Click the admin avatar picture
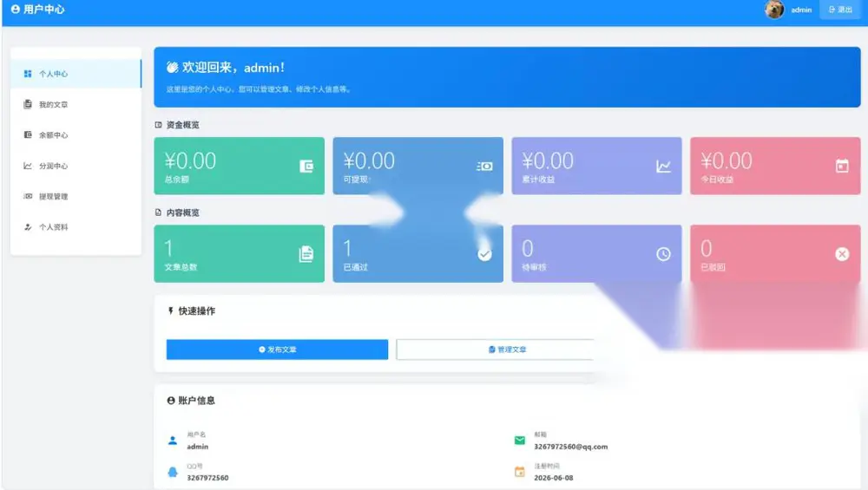This screenshot has height=490, width=868. tap(774, 10)
